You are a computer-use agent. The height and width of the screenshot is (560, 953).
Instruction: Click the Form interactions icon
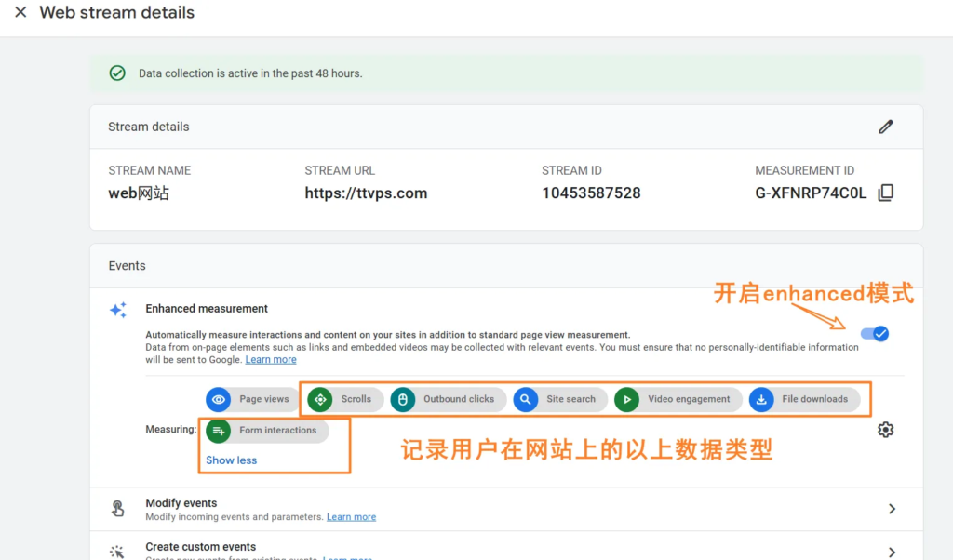click(x=218, y=431)
